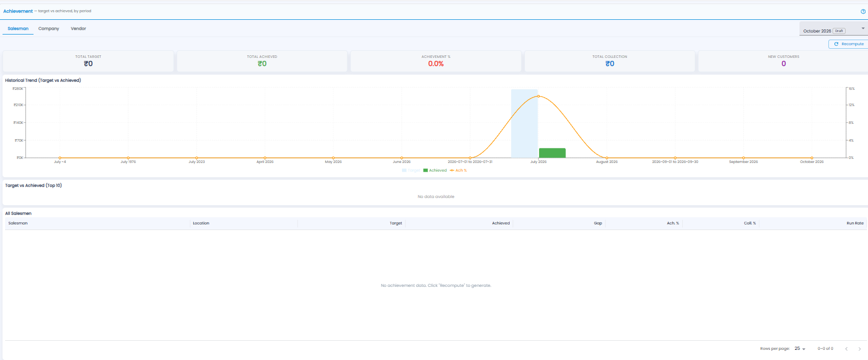
Task: Open the help icon at top right
Action: (863, 11)
